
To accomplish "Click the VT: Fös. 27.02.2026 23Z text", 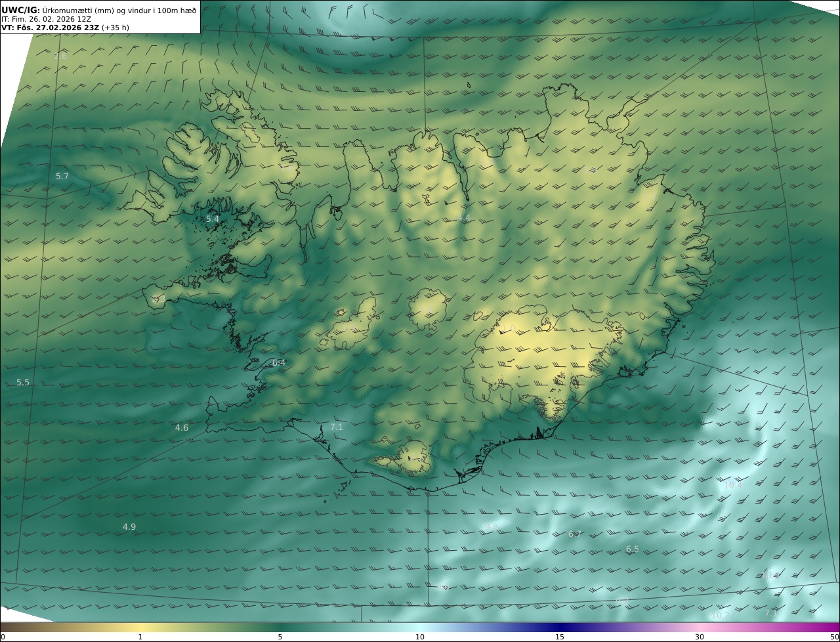I will tap(51, 28).
